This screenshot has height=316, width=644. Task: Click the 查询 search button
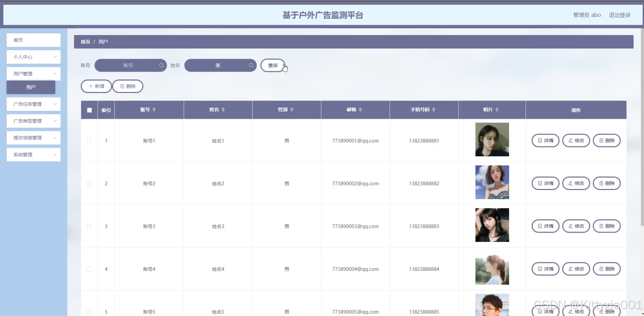coord(273,65)
